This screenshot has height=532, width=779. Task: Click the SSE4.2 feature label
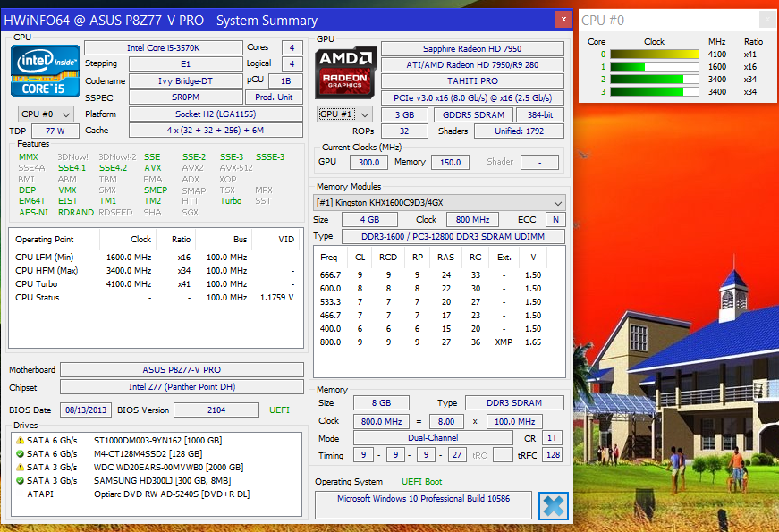(114, 168)
